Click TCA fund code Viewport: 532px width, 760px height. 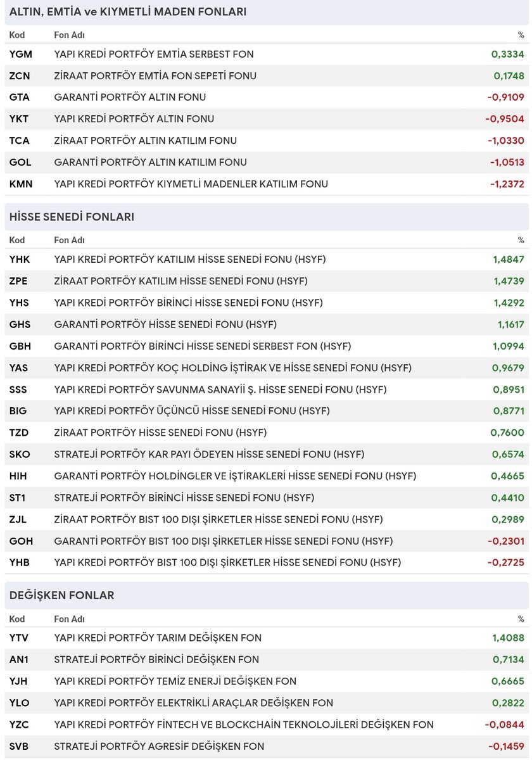[x=20, y=141]
